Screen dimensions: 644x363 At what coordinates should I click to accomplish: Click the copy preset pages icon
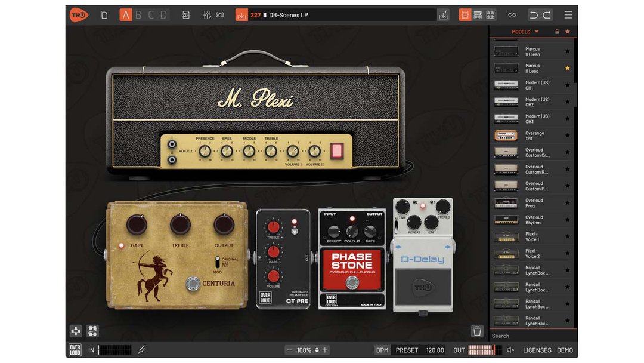click(x=104, y=15)
